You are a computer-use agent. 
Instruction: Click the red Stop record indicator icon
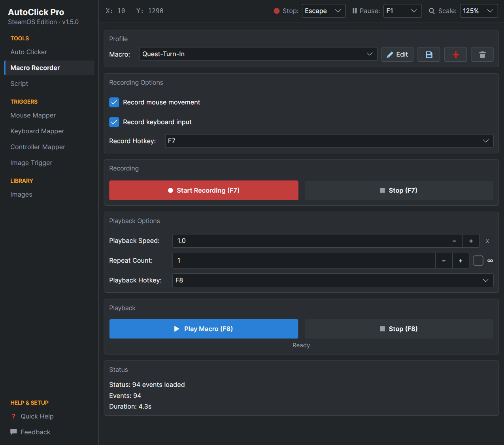coord(277,11)
